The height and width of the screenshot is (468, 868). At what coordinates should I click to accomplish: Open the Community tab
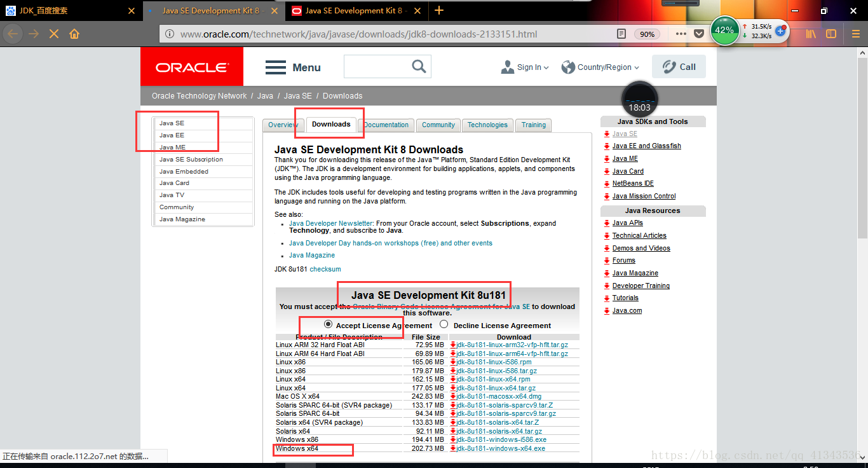point(438,125)
